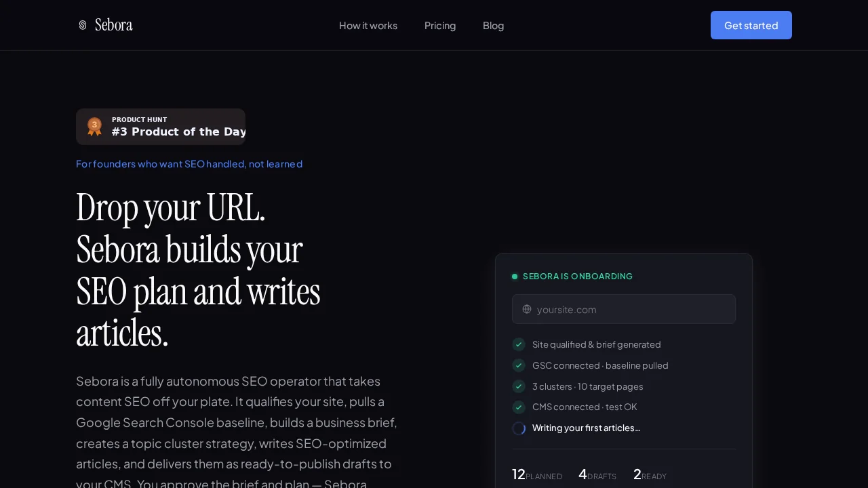868x488 pixels.
Task: Open the Product Hunt #3 Product badge
Action: coord(161,127)
